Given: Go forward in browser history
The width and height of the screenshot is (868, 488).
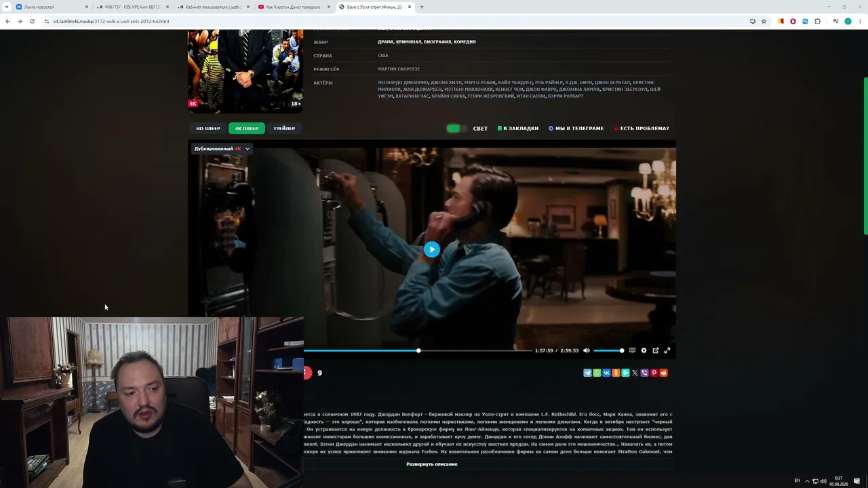Looking at the screenshot, I should [x=20, y=21].
